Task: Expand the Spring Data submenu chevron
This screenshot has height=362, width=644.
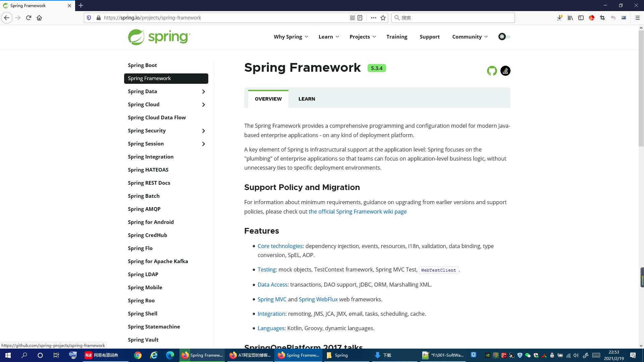Action: tap(204, 92)
